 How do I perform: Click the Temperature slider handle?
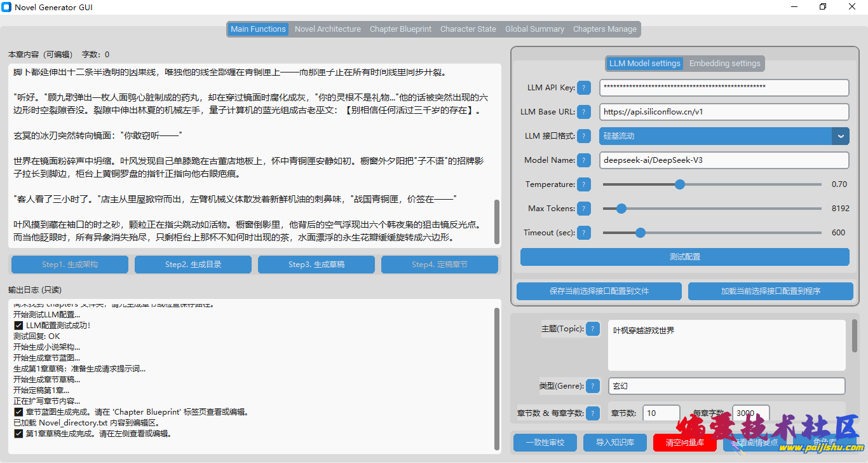tap(680, 184)
